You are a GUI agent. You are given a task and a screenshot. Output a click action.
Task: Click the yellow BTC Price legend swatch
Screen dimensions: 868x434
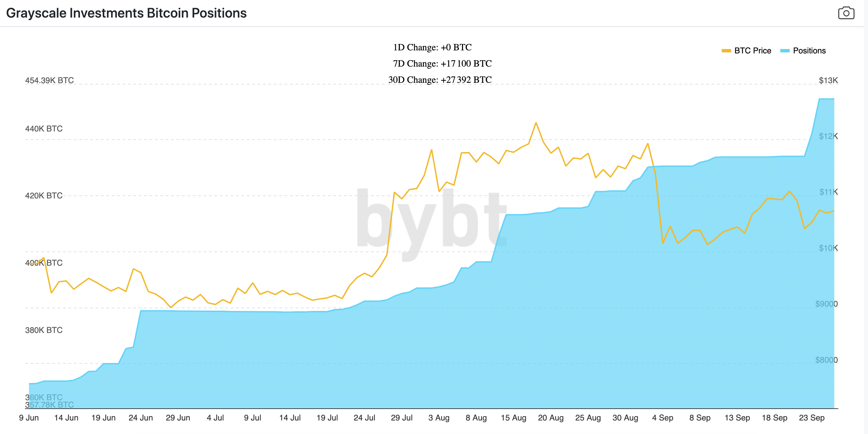(x=726, y=51)
